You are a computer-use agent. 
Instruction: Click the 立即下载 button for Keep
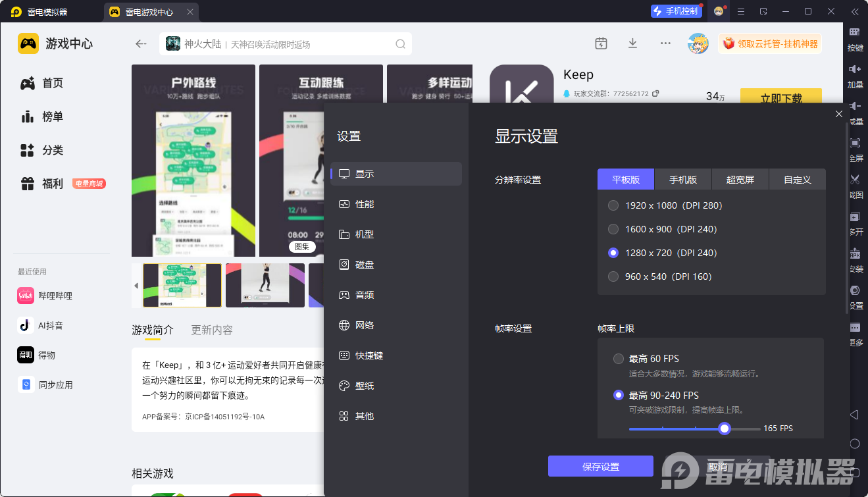780,98
